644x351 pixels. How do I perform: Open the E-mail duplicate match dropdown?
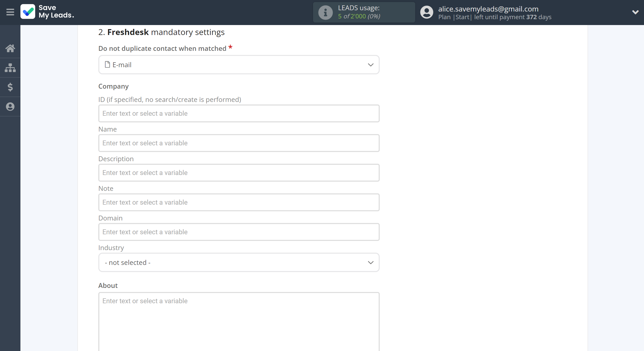coord(239,65)
